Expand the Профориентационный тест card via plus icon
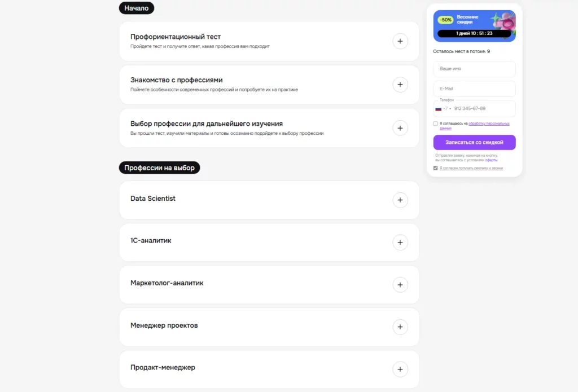Image resolution: width=578 pixels, height=392 pixels. click(x=400, y=41)
